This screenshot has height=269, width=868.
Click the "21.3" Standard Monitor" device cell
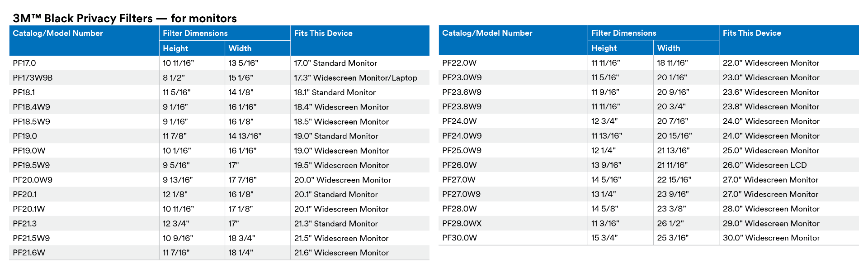coord(336,224)
